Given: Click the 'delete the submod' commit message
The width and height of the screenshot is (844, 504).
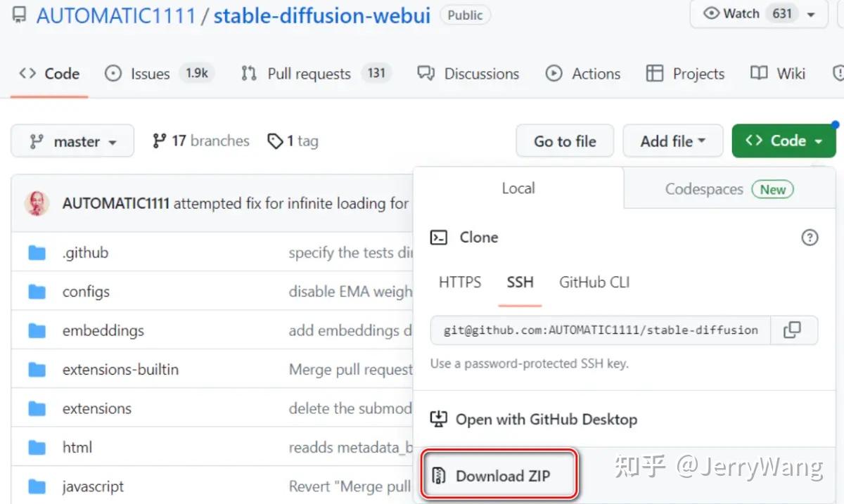Looking at the screenshot, I should click(350, 408).
